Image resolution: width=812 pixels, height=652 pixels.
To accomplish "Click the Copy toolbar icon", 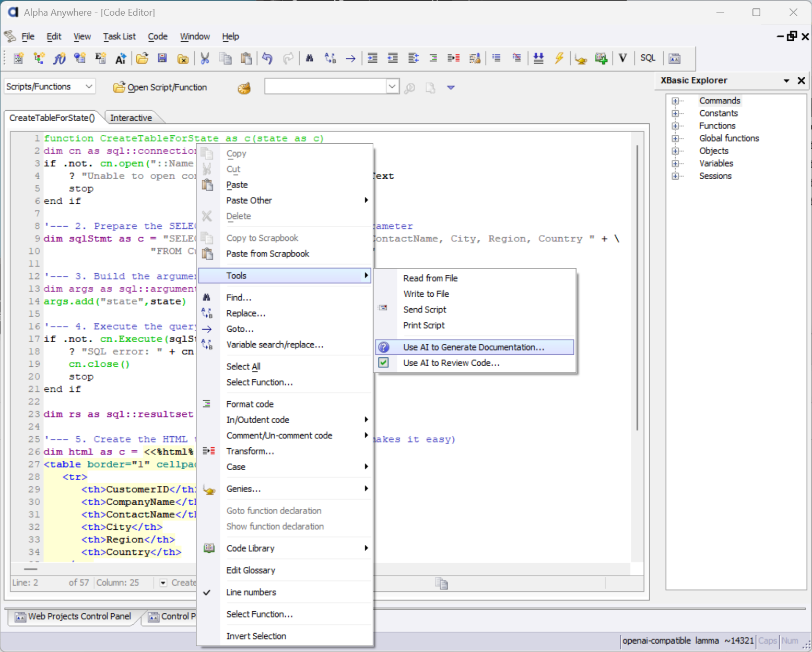I will (226, 58).
